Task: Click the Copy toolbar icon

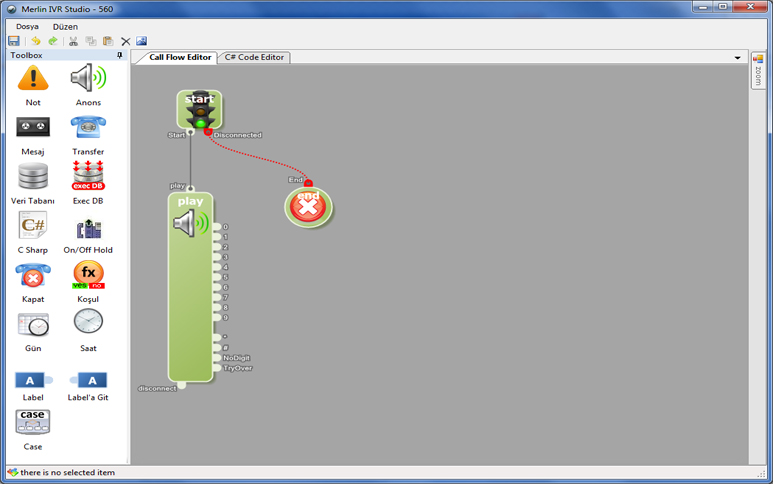Action: (x=91, y=41)
